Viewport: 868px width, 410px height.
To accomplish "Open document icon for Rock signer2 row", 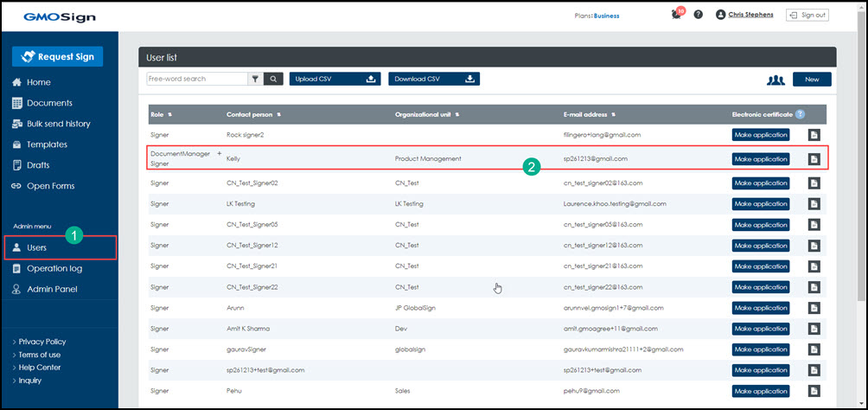I will pyautogui.click(x=814, y=135).
